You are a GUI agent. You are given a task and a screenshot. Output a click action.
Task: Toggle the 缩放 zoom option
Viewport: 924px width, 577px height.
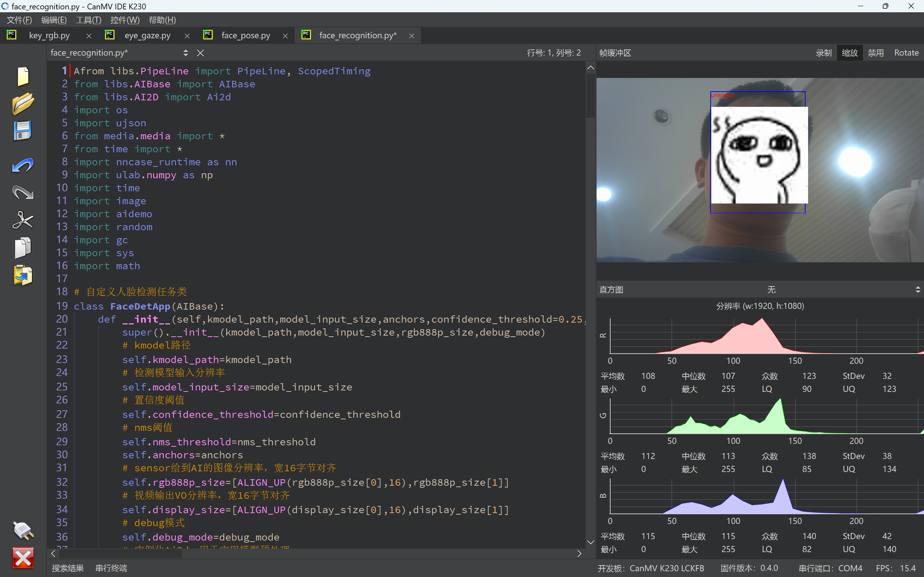pyautogui.click(x=850, y=53)
